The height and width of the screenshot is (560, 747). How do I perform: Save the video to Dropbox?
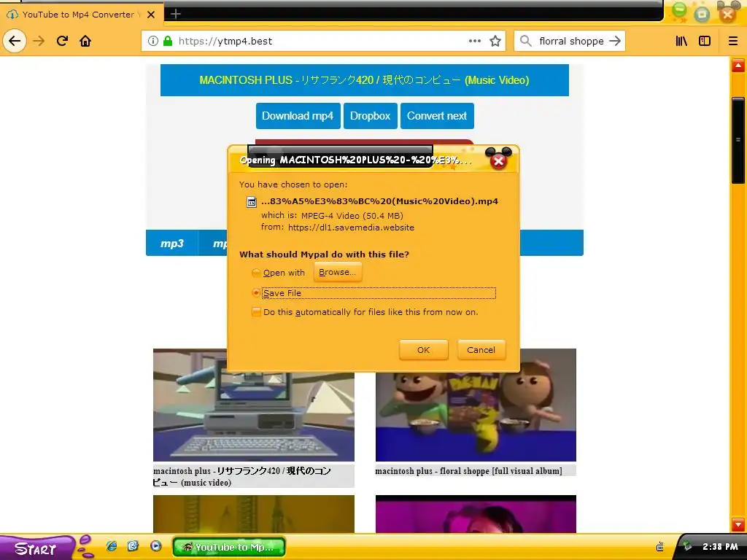pos(370,116)
